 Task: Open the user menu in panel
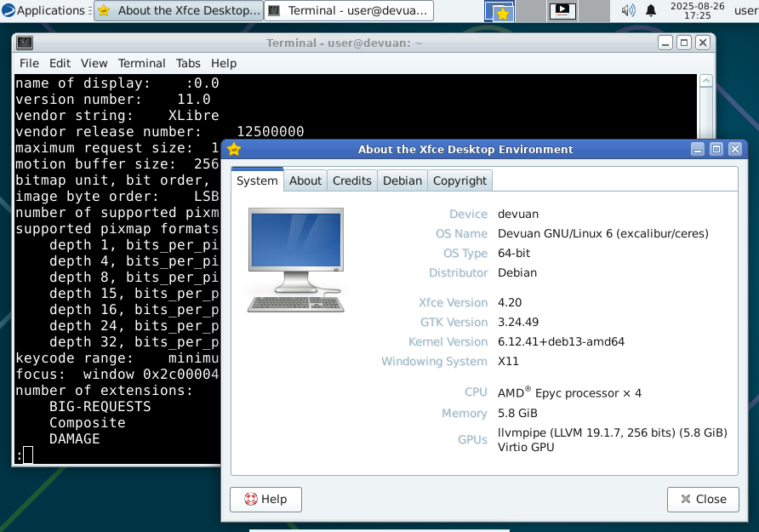[746, 11]
